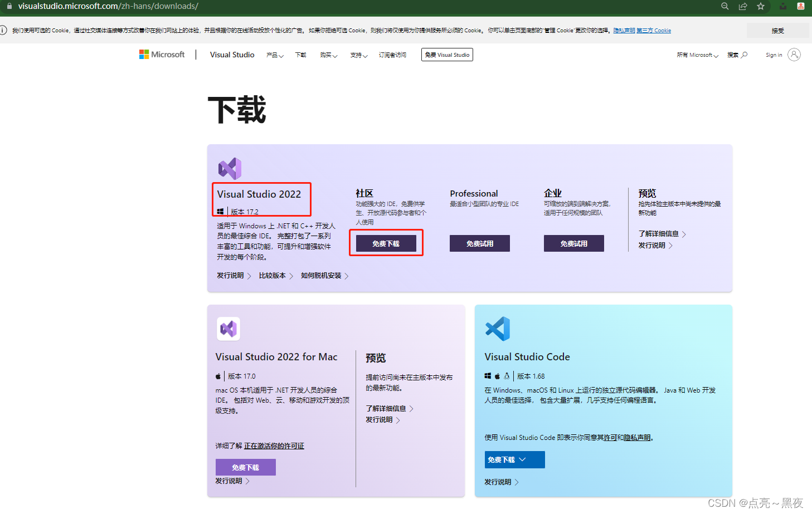Open the 订阅者访问 menu item
Viewport: 812px width, 514px height.
[x=392, y=55]
